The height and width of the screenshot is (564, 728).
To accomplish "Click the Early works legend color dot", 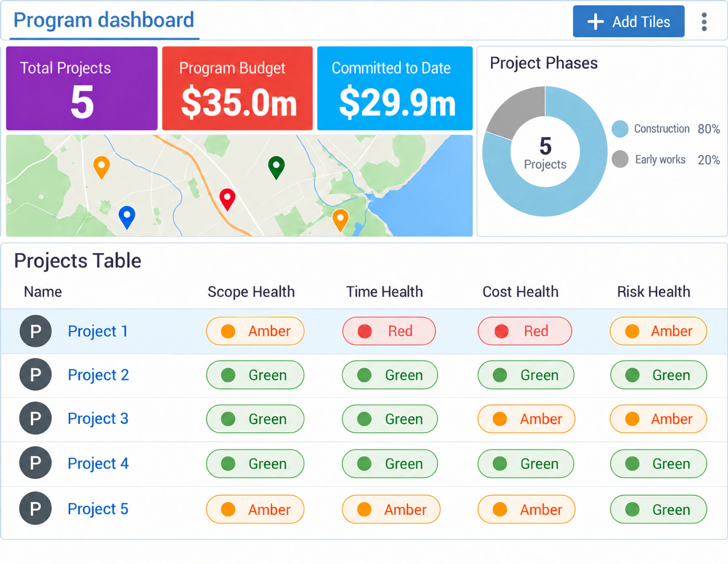I will (620, 159).
